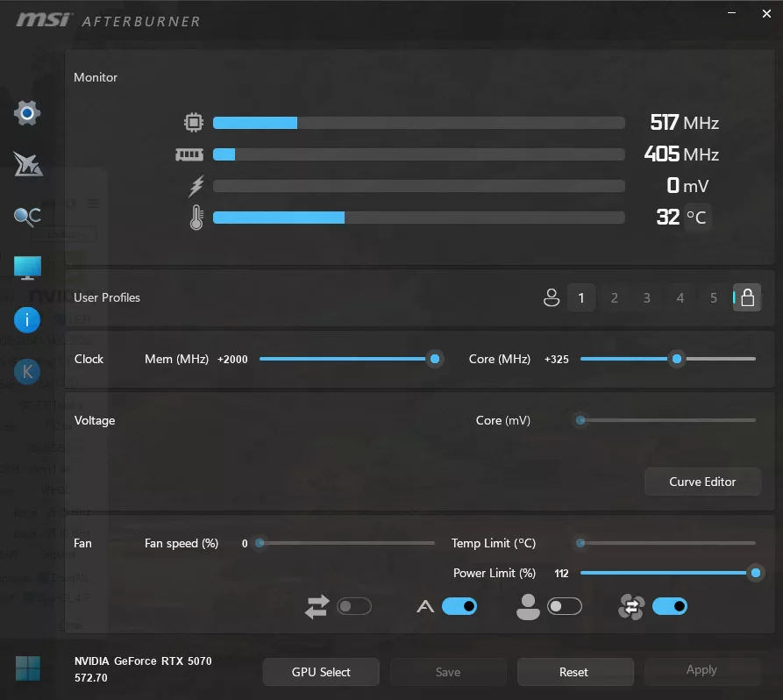Click the Kombustor jet icon in sidebar
The image size is (783, 700).
[x=28, y=164]
